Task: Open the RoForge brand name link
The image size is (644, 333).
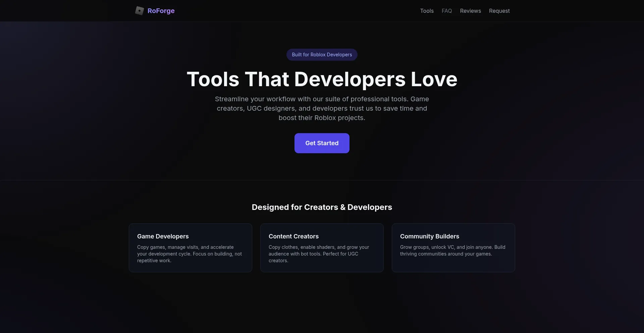Action: tap(161, 11)
